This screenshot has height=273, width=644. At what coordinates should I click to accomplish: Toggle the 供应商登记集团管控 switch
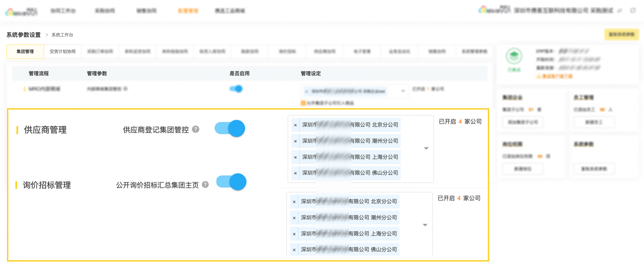click(230, 128)
